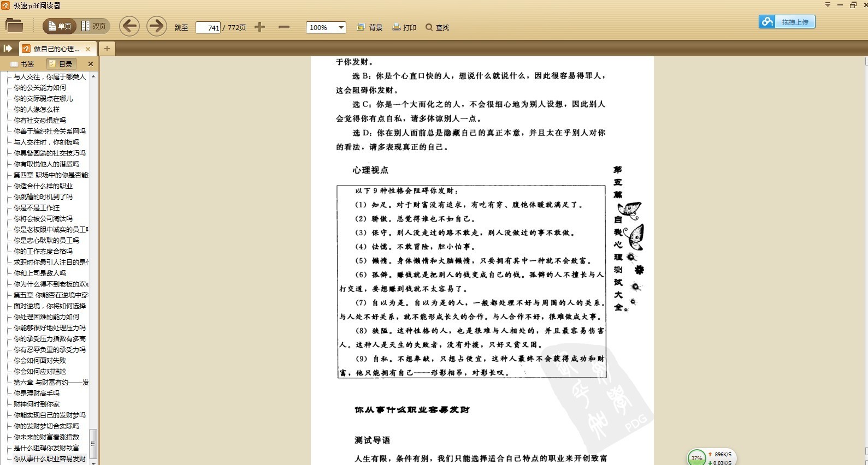Open the 100% zoom level dropdown
868x465 pixels.
[341, 27]
